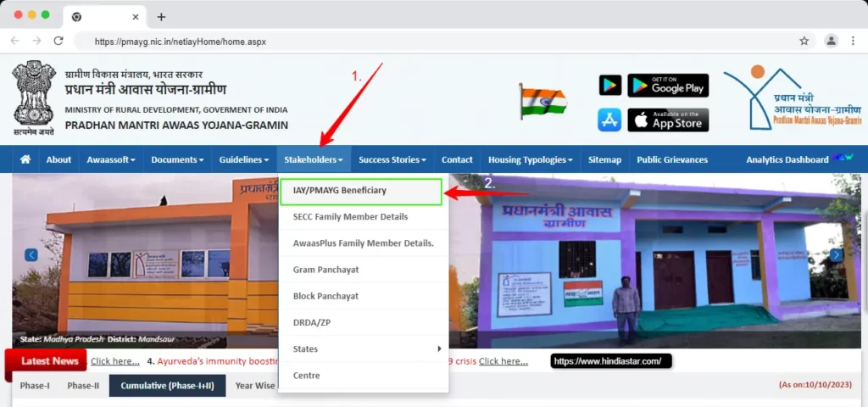Viewport: 868px width, 407px height.
Task: Open a new browser tab with plus
Action: coord(161,17)
